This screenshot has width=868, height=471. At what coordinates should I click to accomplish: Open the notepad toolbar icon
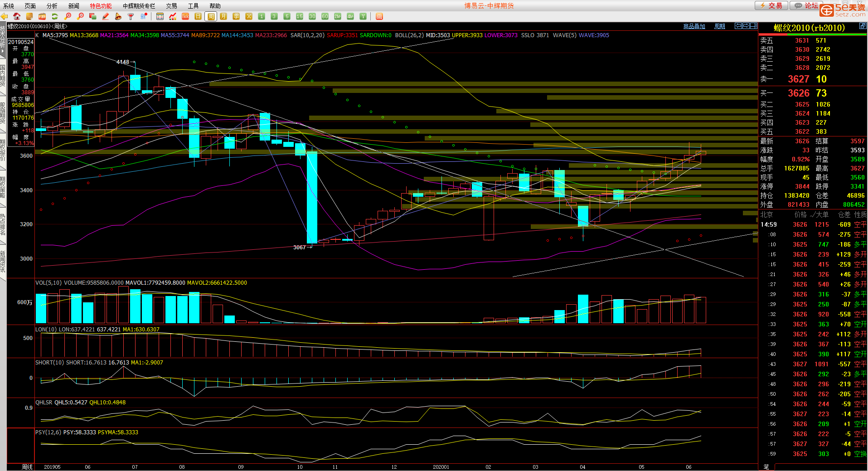[x=29, y=16]
